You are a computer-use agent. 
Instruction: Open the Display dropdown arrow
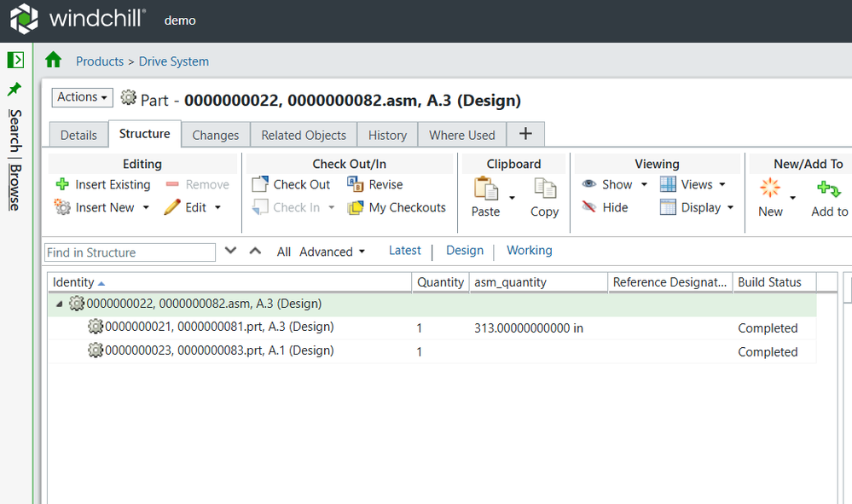tap(730, 207)
